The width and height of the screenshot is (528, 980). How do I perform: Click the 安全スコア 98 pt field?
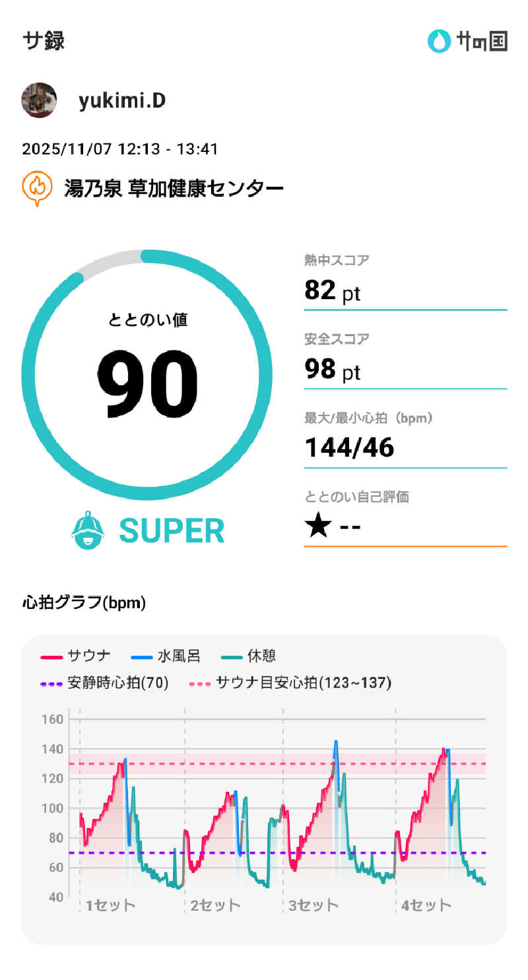point(405,362)
